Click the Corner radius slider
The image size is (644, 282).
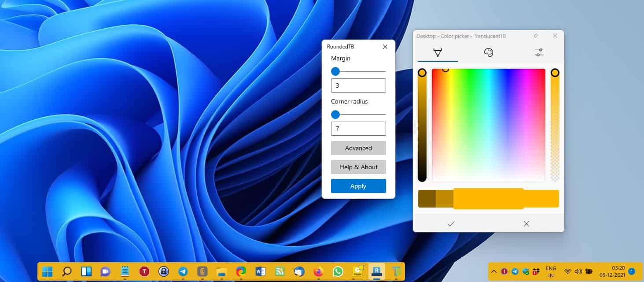click(358, 115)
